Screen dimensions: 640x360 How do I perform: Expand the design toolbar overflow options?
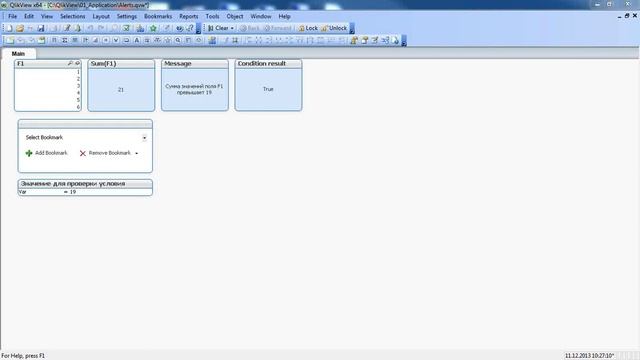(404, 40)
